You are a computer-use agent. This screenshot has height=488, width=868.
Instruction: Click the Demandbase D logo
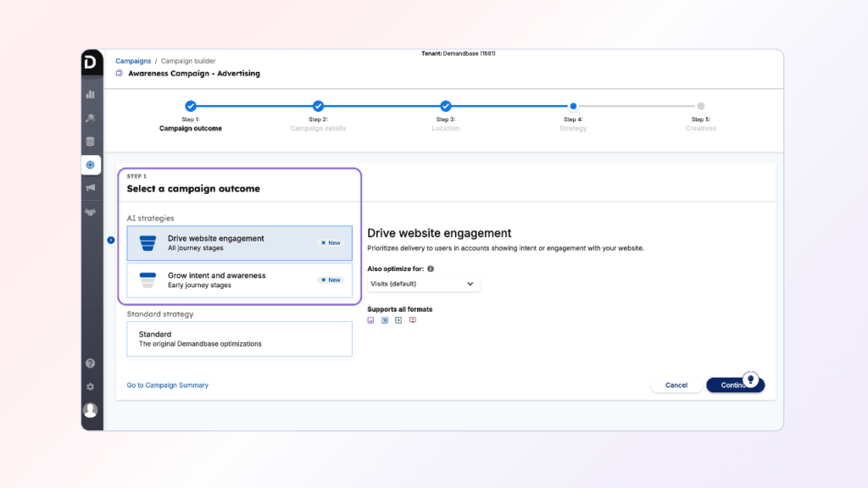click(92, 64)
